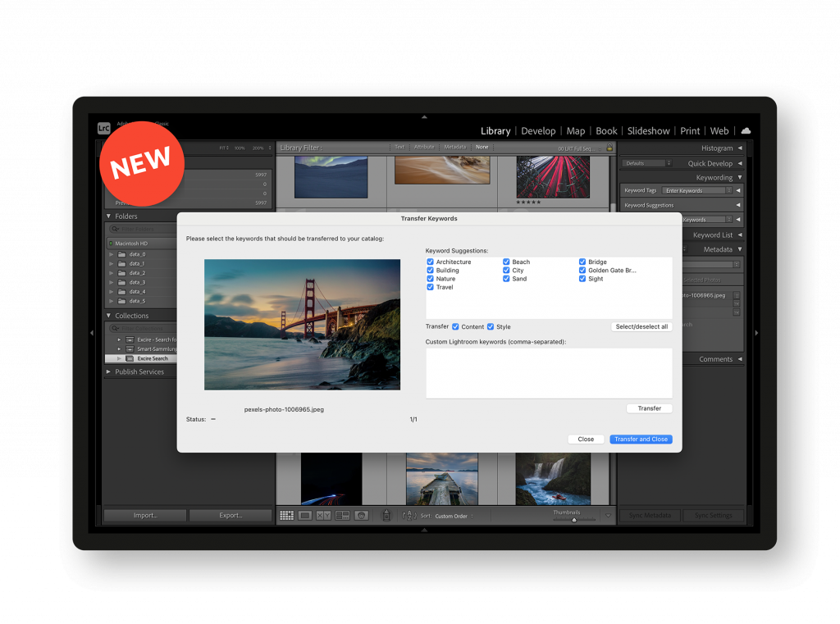Screen dimensions: 840x624
Task: Open Compare view (XY) icon
Action: click(x=323, y=516)
